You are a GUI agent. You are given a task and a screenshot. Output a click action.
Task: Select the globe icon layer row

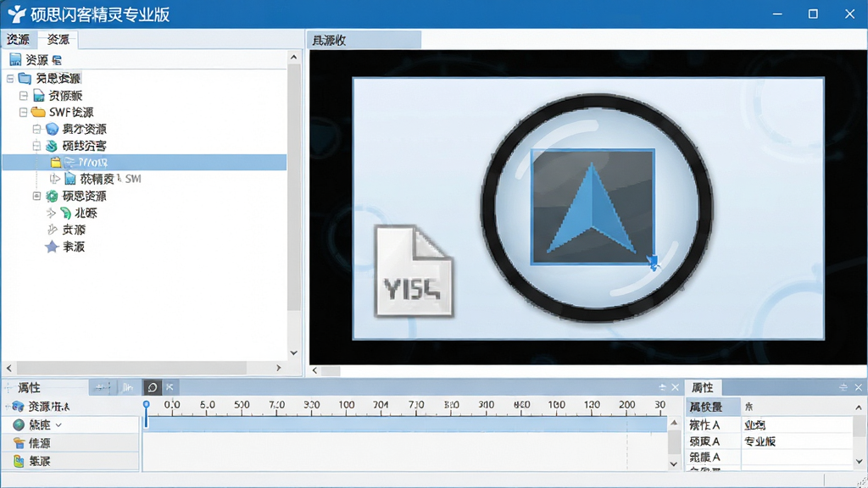click(70, 425)
